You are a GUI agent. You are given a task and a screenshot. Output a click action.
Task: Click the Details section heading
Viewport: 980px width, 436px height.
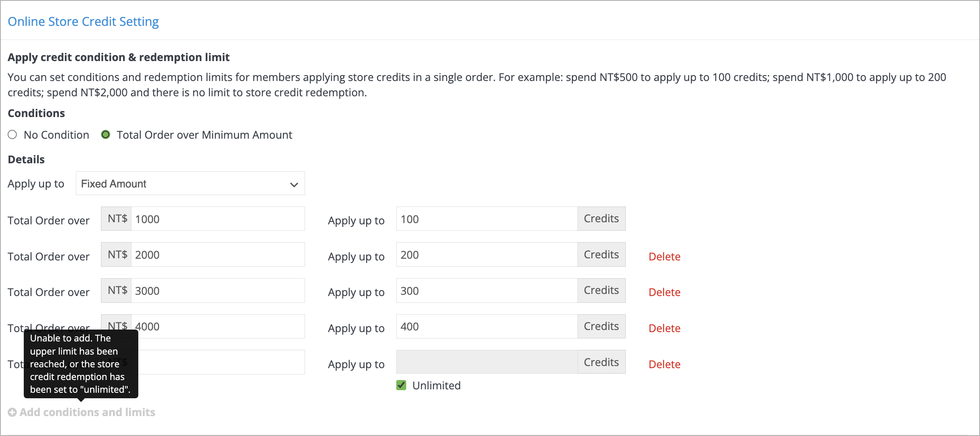pos(26,159)
